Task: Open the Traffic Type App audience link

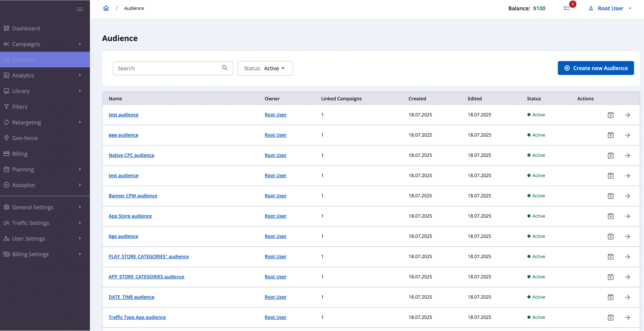Action: 137,317
